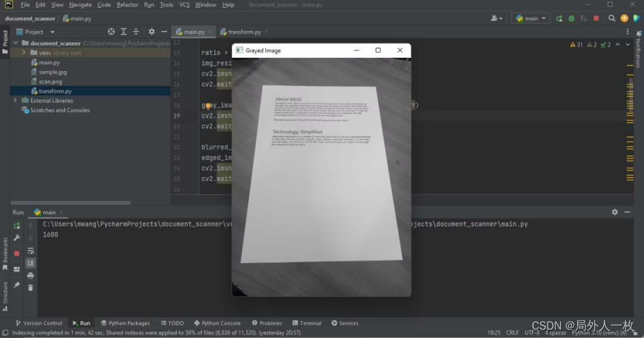The width and height of the screenshot is (644, 338).
Task: Open Search Everywhere magnifier icon
Action: (612, 18)
